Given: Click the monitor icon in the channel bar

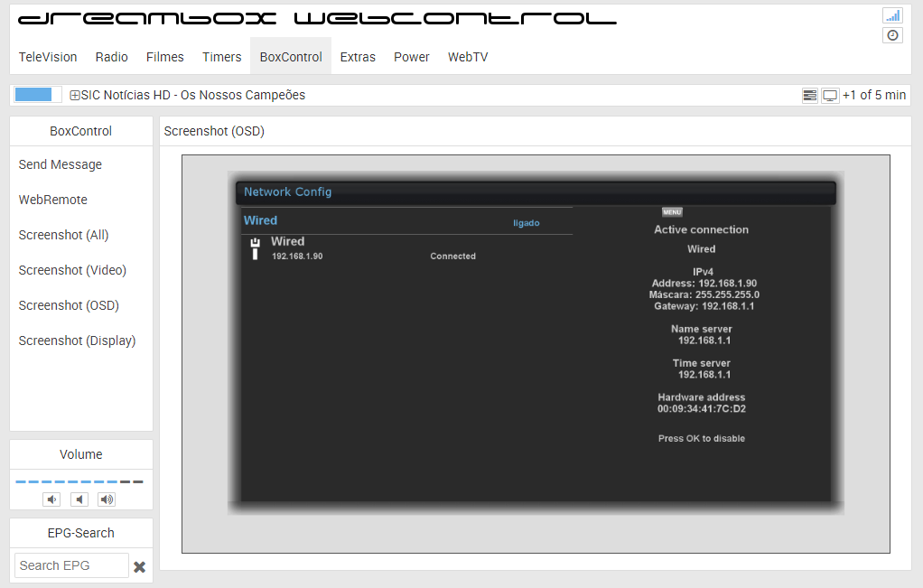Looking at the screenshot, I should (830, 96).
